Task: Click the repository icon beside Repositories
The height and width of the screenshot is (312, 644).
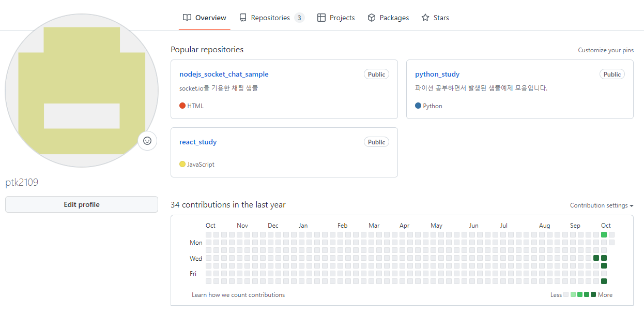Action: click(243, 18)
